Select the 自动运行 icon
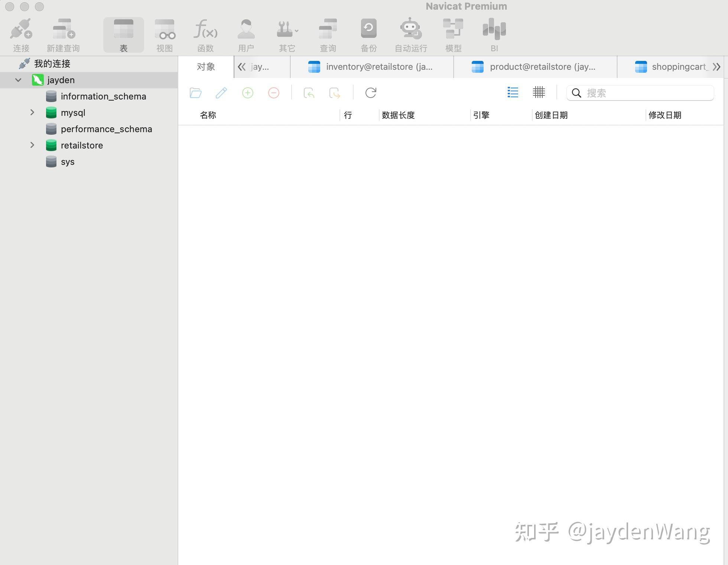The width and height of the screenshot is (728, 565). click(x=410, y=33)
